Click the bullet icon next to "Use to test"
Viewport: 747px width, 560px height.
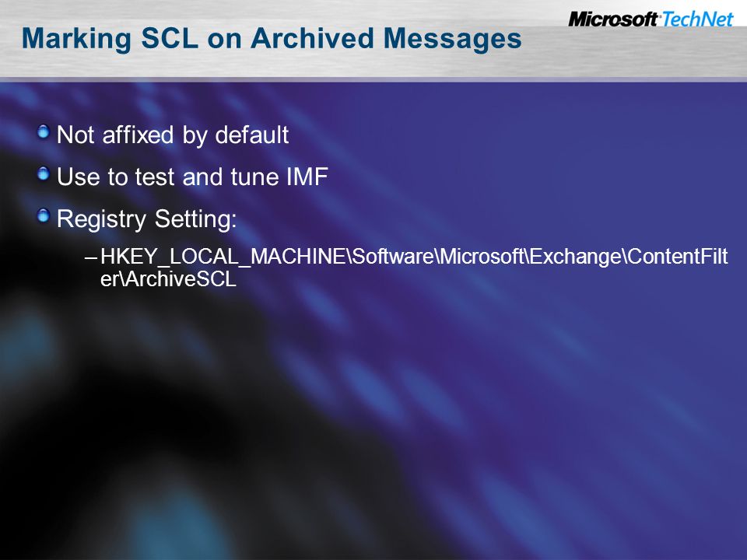point(44,173)
